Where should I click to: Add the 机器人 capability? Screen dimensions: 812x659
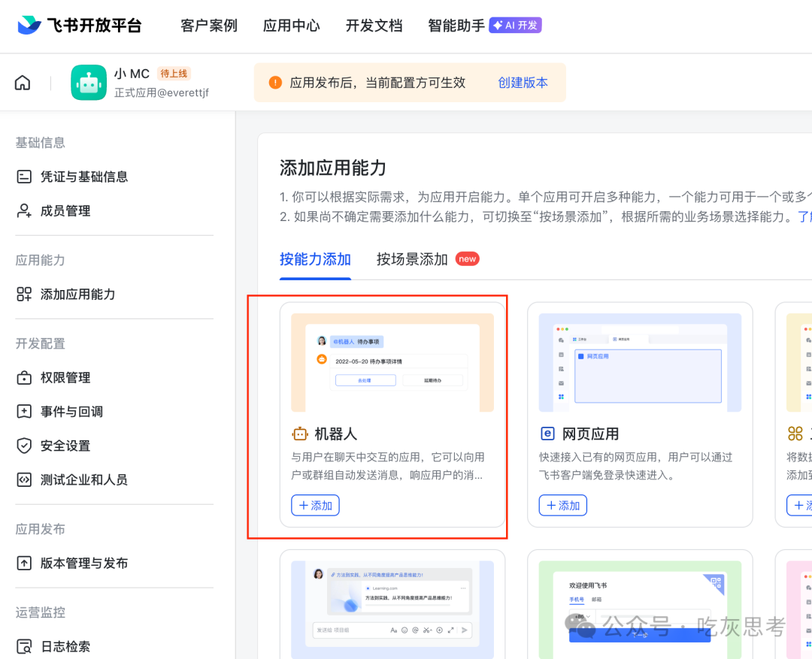pos(315,505)
